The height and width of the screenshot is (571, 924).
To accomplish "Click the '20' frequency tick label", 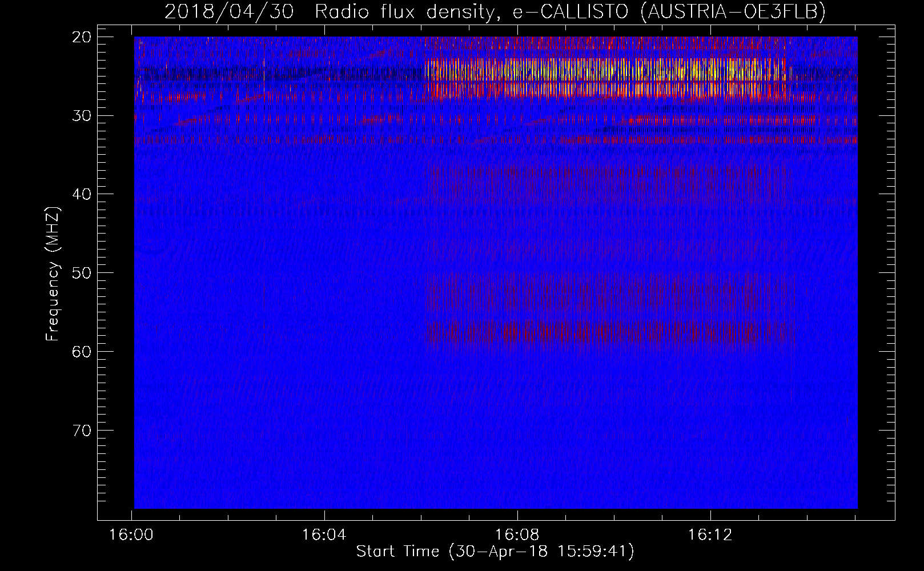I will coord(82,37).
